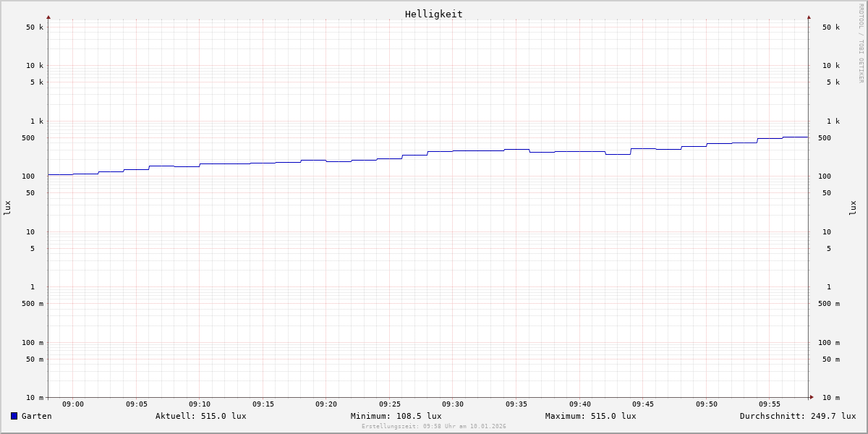
Task: Click the 09:55 time axis label
Action: (770, 404)
